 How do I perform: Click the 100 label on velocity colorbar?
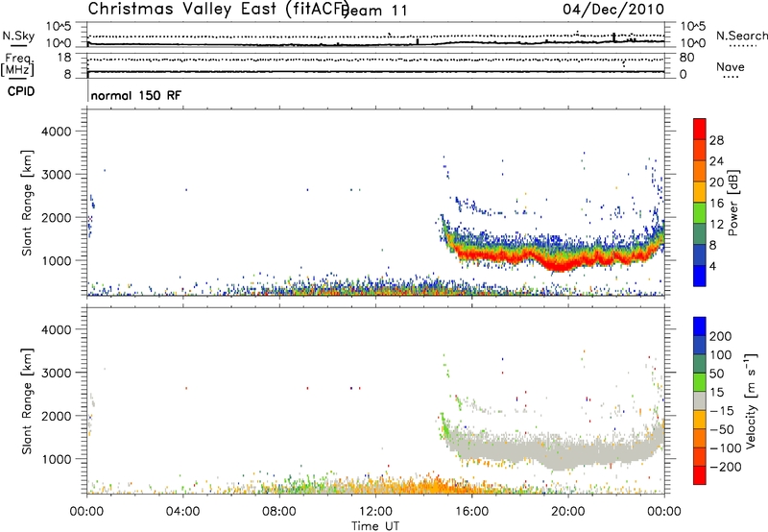tap(721, 355)
